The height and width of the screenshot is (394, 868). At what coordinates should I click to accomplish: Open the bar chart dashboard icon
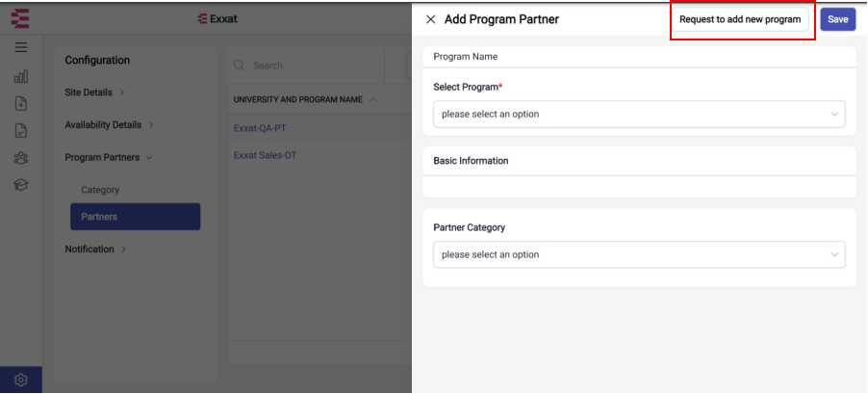pos(21,76)
